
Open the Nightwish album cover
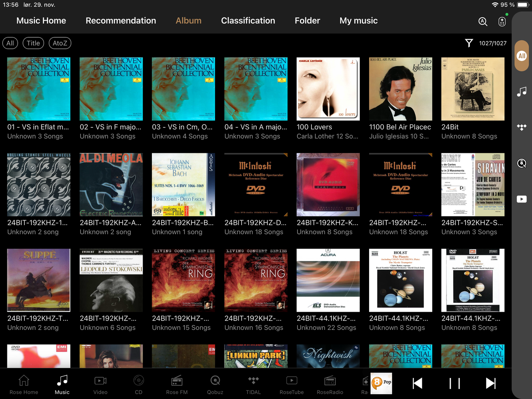[x=328, y=356]
